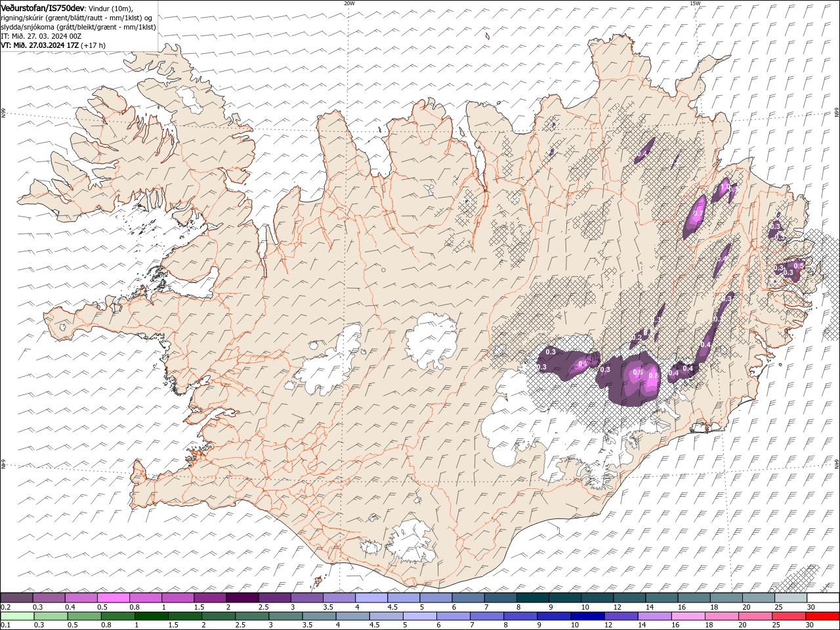Pick the darkest purple legend swatch labeled 2
Image resolution: width=840 pixels, height=630 pixels.
[x=242, y=597]
